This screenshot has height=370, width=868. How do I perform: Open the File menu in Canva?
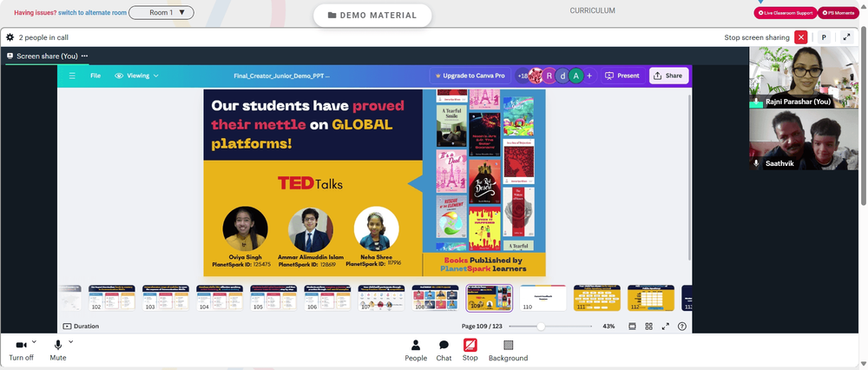pos(95,76)
